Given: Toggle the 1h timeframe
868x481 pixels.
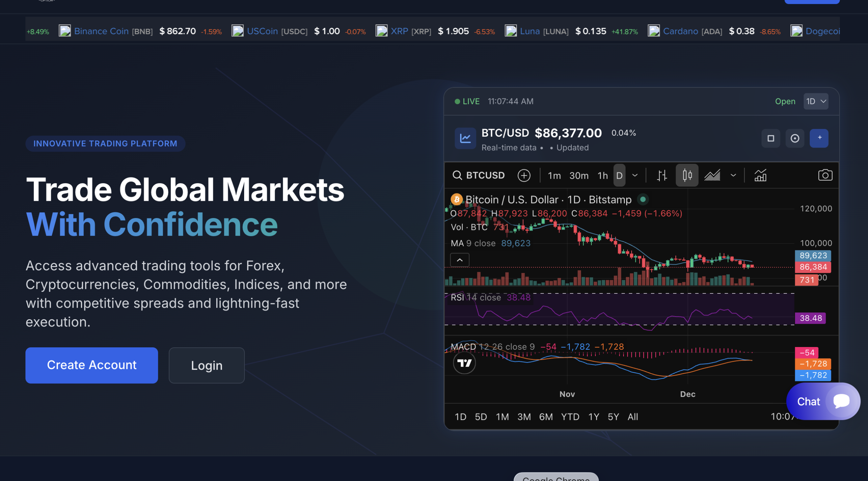Looking at the screenshot, I should coord(603,175).
